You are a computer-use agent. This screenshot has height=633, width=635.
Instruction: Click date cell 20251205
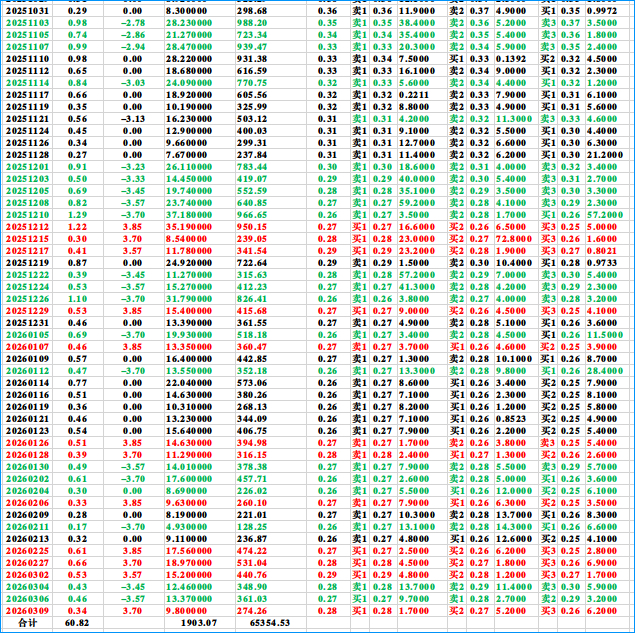(x=27, y=191)
